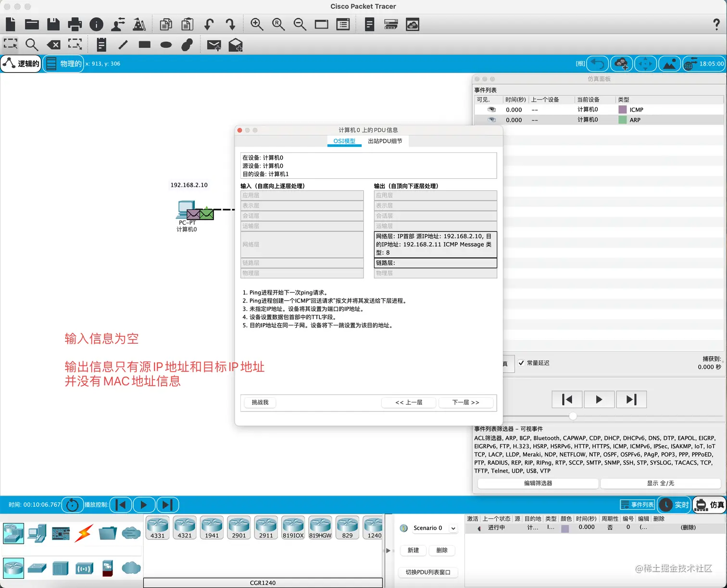Click 编辑筛选器 button
This screenshot has width=727, height=588.
pyautogui.click(x=538, y=483)
